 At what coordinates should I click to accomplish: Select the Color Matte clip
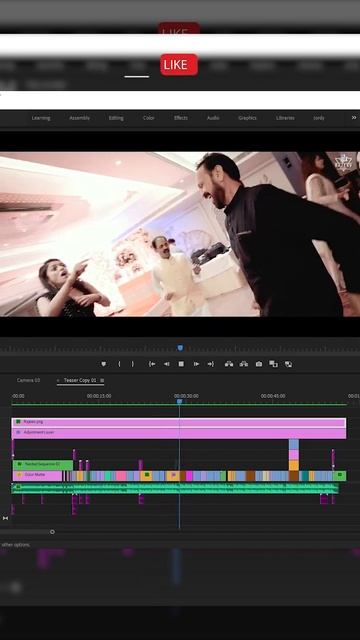(38, 476)
